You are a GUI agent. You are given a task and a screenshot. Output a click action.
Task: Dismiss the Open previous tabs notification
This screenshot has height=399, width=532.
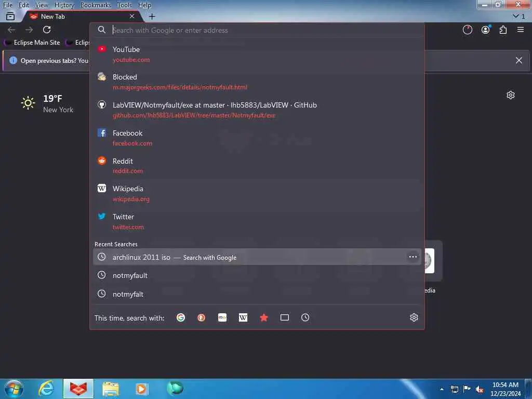click(519, 60)
